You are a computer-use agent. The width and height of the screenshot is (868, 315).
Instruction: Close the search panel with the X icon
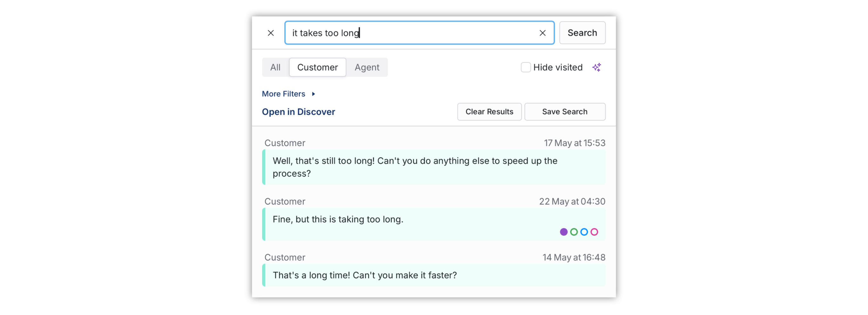[271, 33]
